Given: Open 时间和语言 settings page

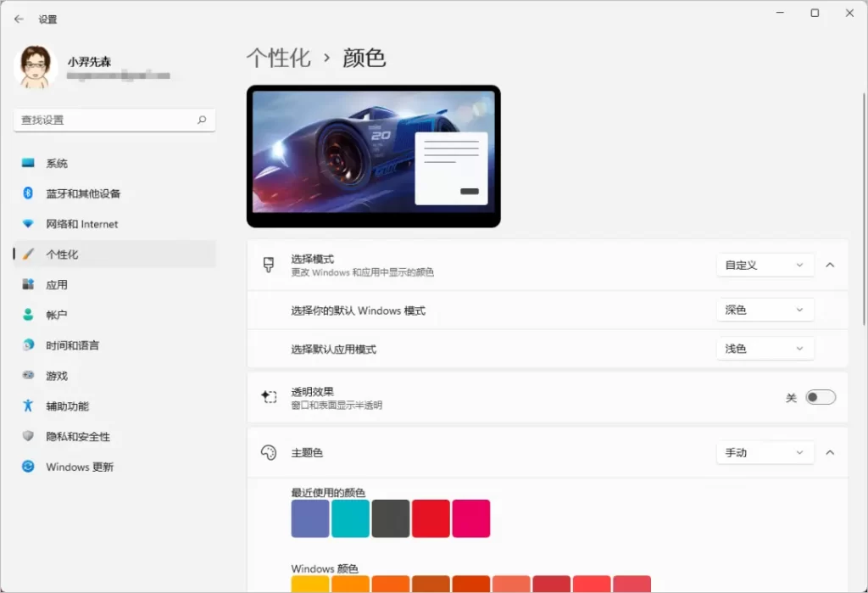Looking at the screenshot, I should coord(29,344).
